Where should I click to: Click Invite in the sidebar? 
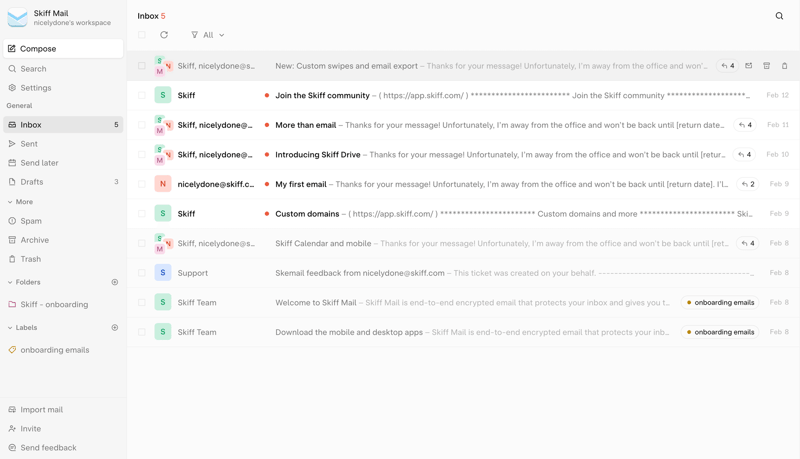pos(63,428)
